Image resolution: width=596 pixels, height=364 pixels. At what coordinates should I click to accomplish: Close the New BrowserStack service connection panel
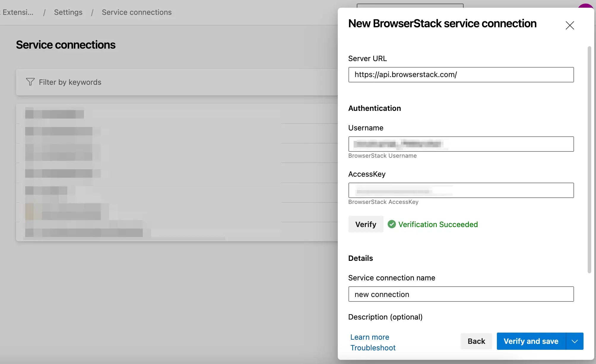click(x=570, y=25)
